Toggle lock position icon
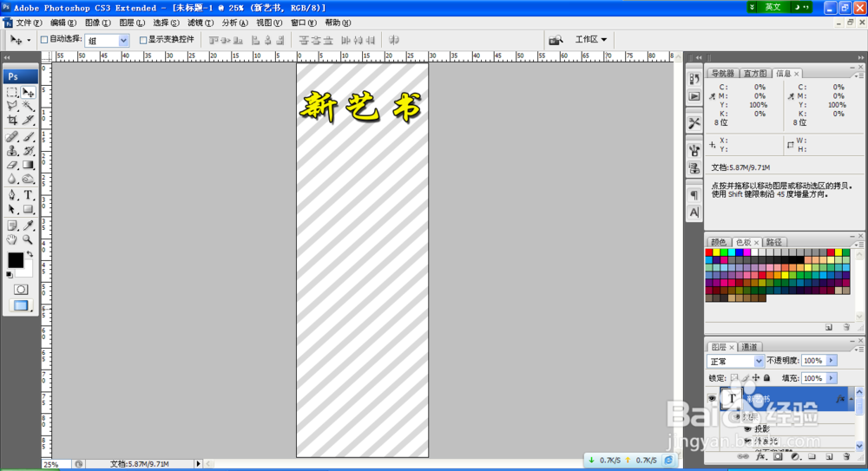This screenshot has width=868, height=471. [x=756, y=378]
